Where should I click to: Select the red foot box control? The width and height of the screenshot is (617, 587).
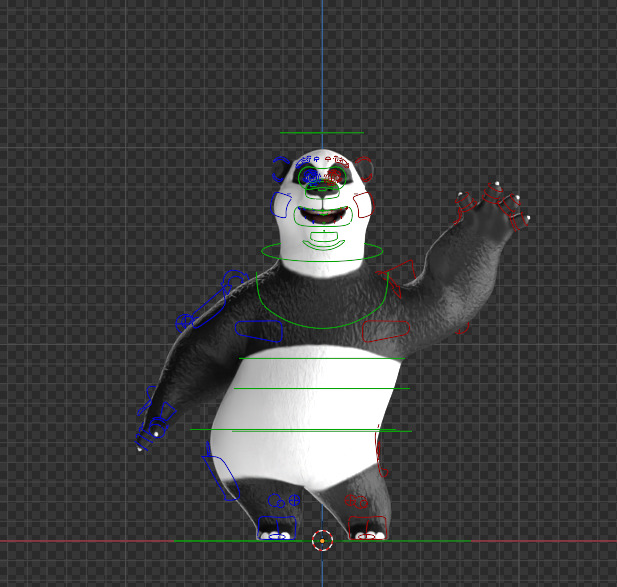(x=368, y=528)
